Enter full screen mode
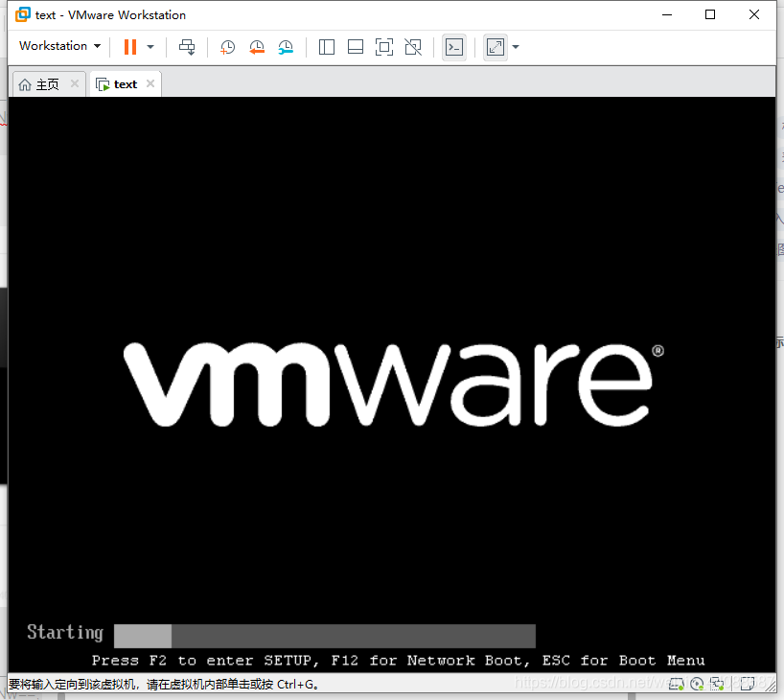This screenshot has height=700, width=784. pyautogui.click(x=384, y=47)
